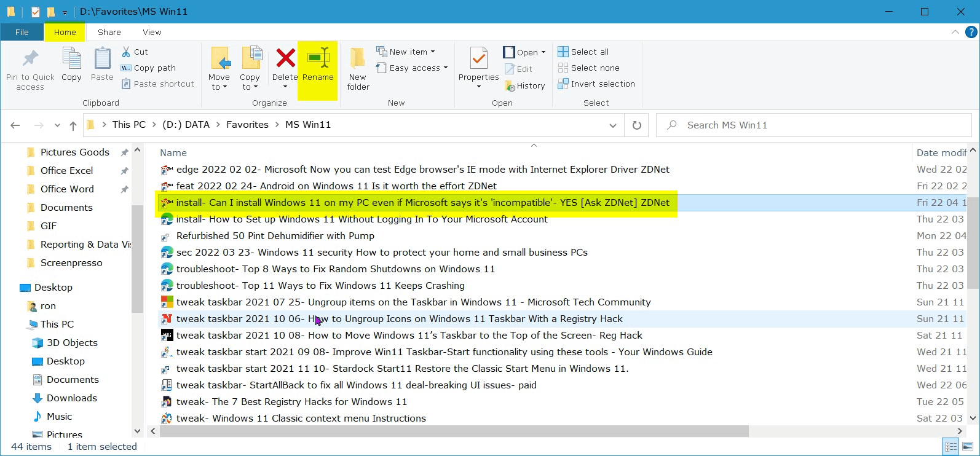Click the Copy path button
The width and height of the screenshot is (980, 456).
point(149,68)
